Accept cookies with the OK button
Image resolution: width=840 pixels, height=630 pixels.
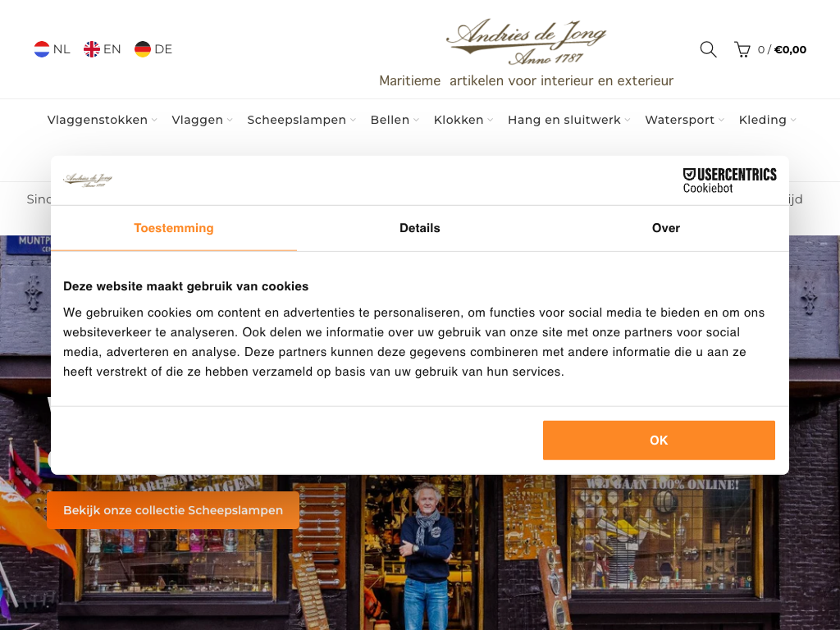659,441
